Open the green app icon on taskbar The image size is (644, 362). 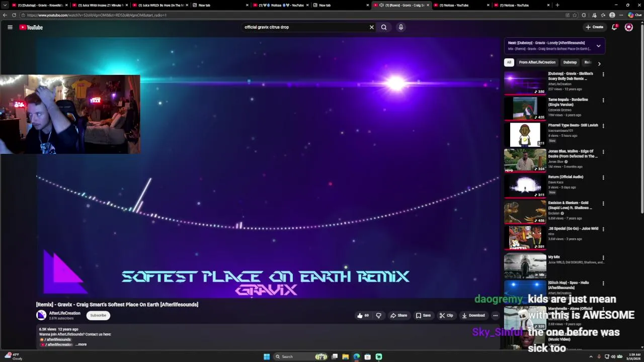coord(379,356)
